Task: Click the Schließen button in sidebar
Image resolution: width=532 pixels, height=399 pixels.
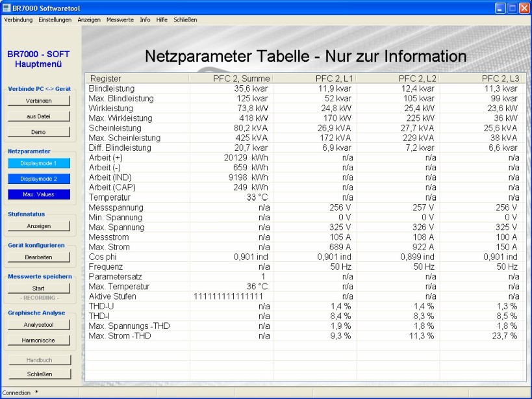Action: pyautogui.click(x=40, y=374)
